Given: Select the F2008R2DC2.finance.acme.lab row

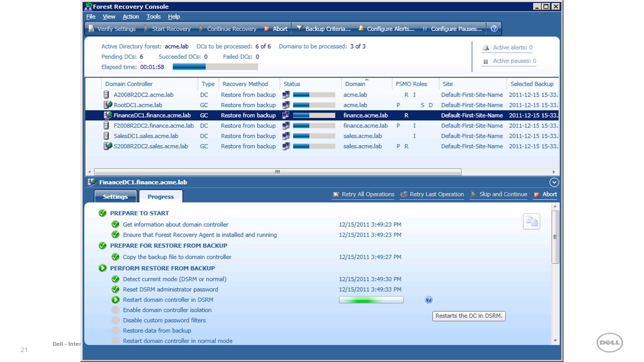Looking at the screenshot, I should pos(322,126).
